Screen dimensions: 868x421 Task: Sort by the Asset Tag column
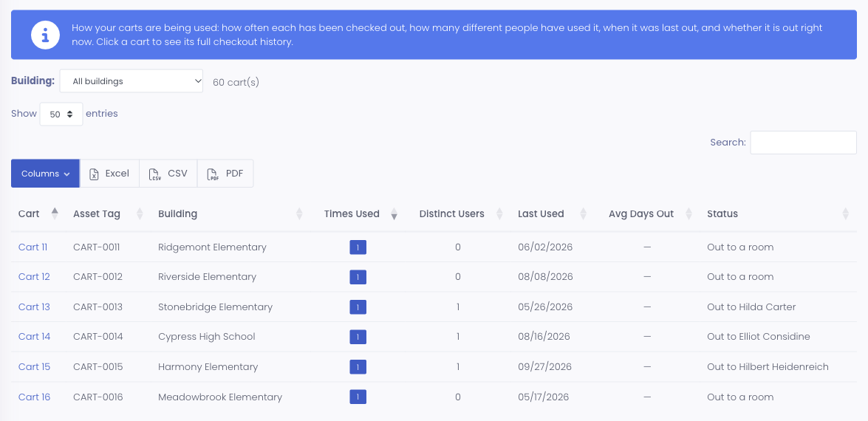[109, 213]
